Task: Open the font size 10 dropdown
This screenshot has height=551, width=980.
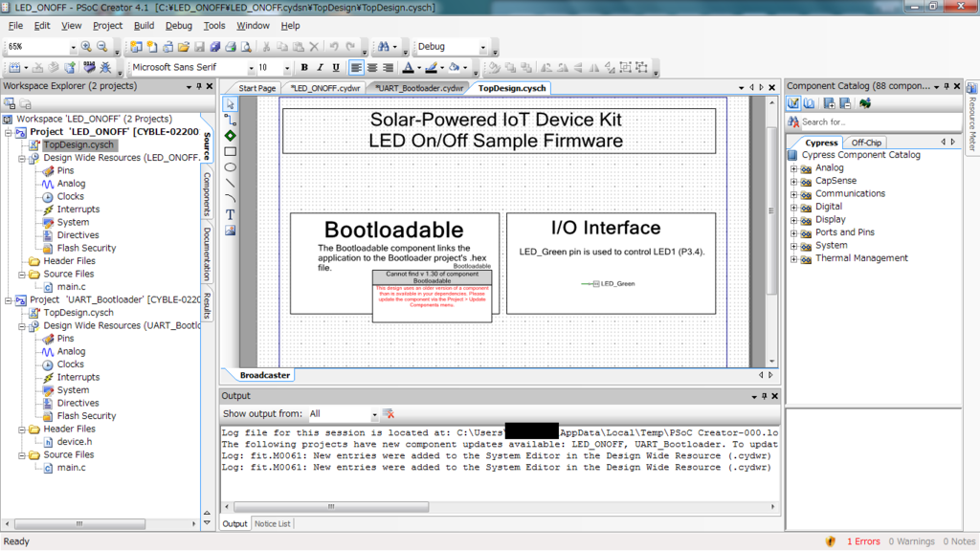Action: click(x=287, y=68)
